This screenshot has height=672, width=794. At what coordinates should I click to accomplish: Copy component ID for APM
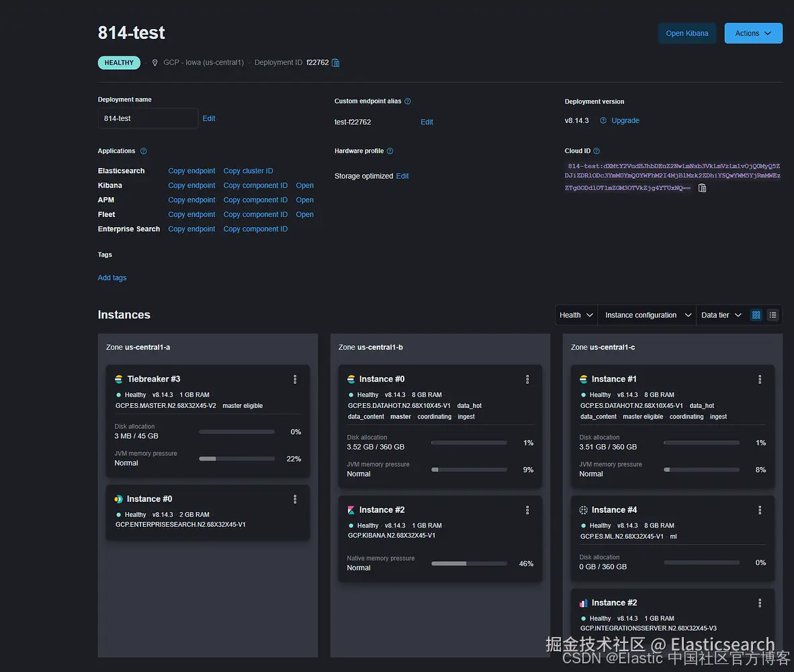pos(255,200)
